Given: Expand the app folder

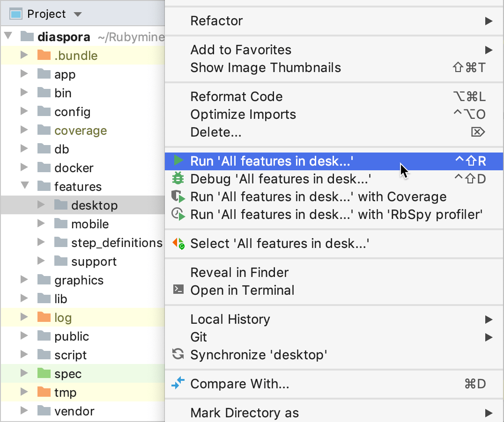Looking at the screenshot, I should pos(24,74).
